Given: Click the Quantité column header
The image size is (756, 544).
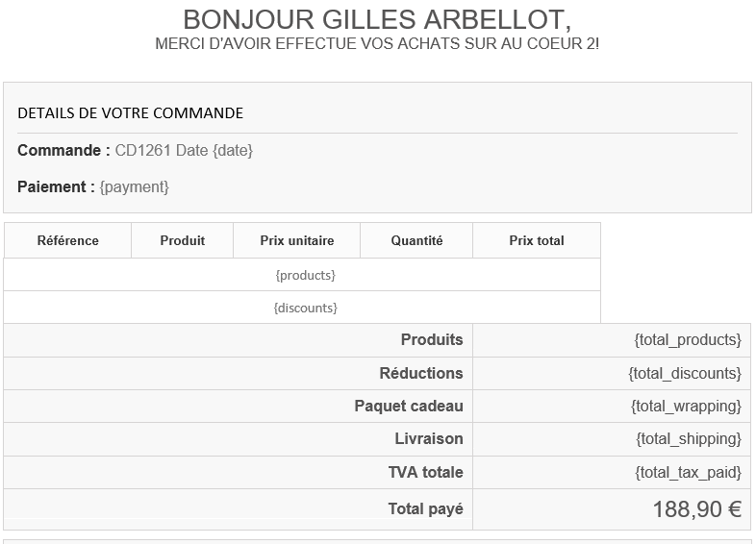Looking at the screenshot, I should tap(416, 240).
